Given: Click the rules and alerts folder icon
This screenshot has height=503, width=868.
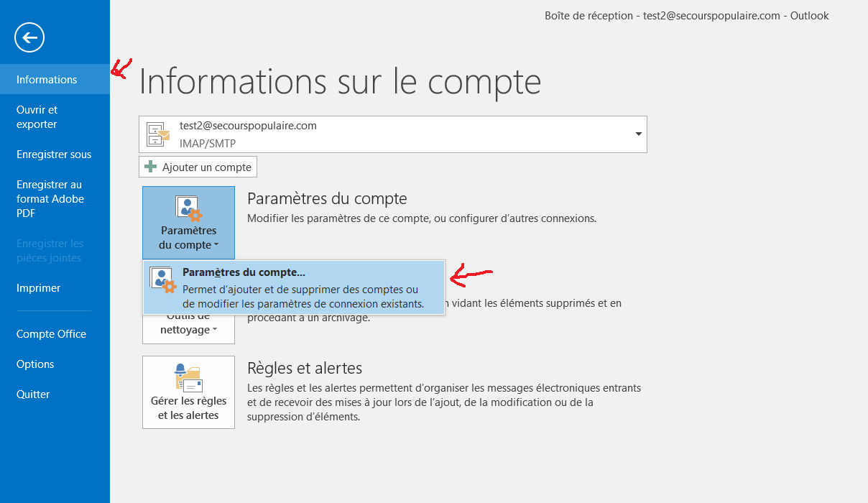Looking at the screenshot, I should (188, 377).
